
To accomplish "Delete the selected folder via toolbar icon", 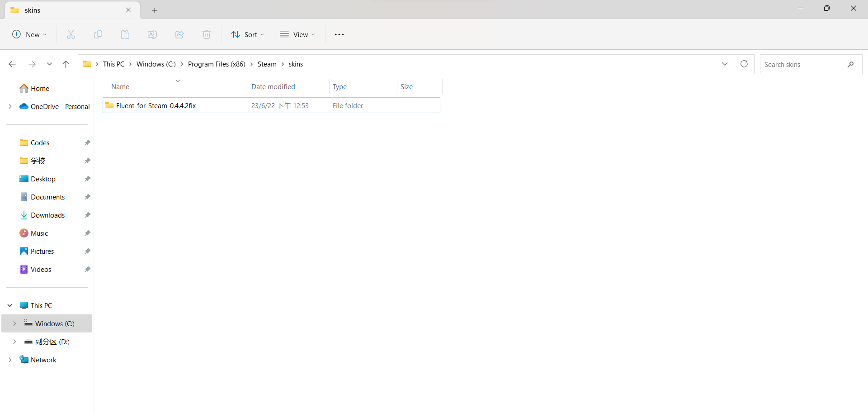I will (x=207, y=34).
